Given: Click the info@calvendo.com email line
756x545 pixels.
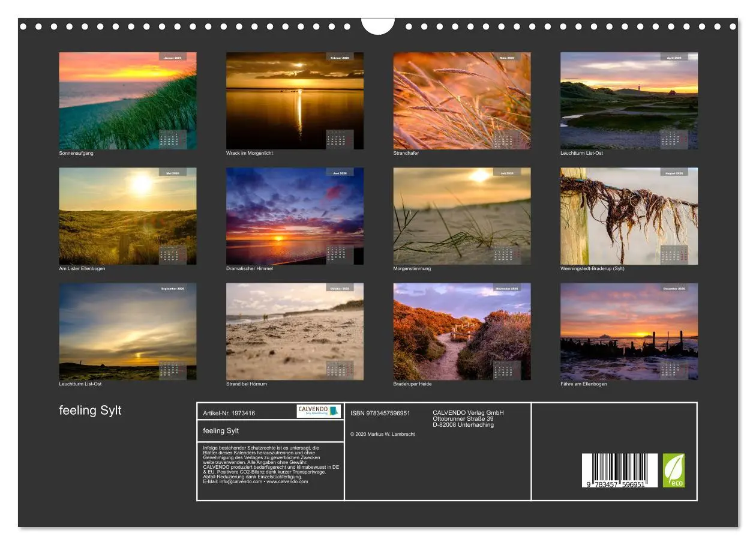Looking at the screenshot, I should point(256,481).
